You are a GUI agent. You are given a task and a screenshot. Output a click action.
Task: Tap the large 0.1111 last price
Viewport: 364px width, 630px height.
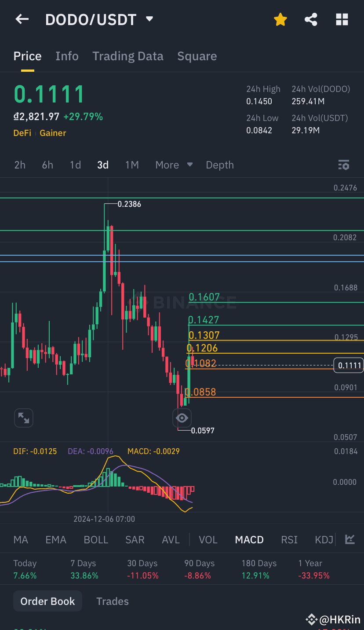coord(49,94)
